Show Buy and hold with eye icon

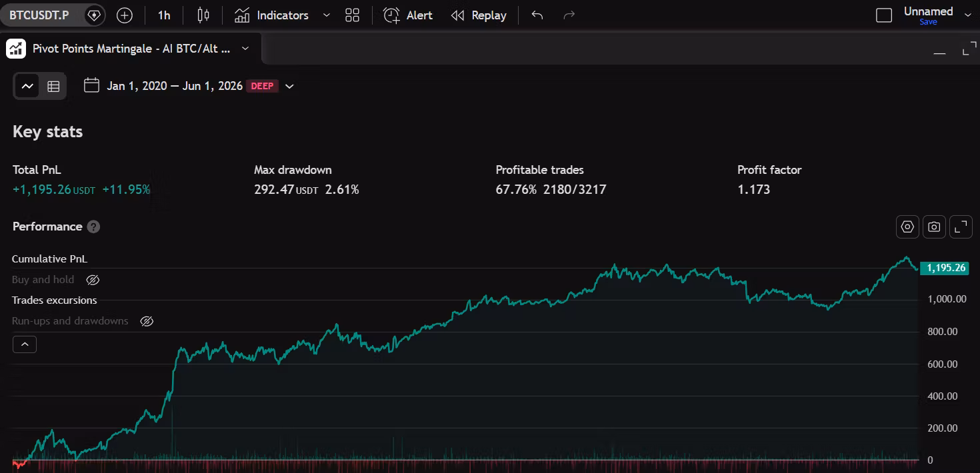(x=93, y=280)
